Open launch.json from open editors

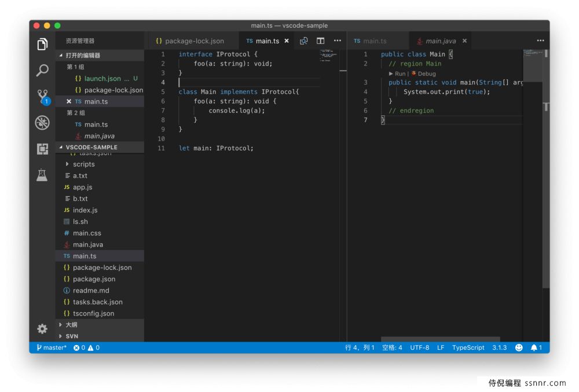(100, 79)
